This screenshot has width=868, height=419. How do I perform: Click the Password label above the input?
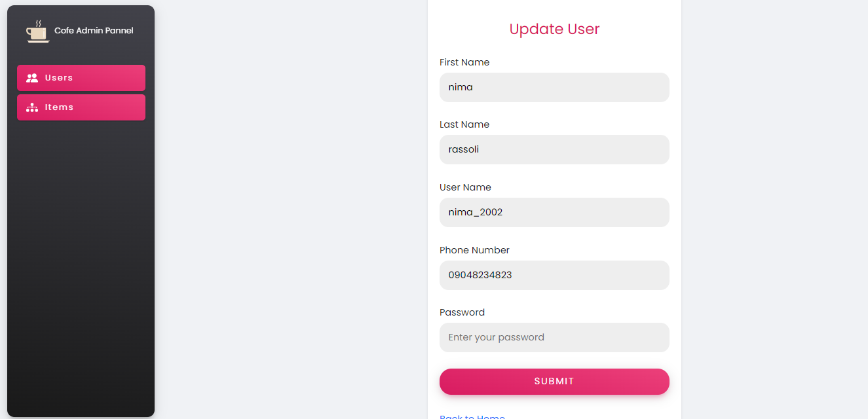(x=462, y=312)
